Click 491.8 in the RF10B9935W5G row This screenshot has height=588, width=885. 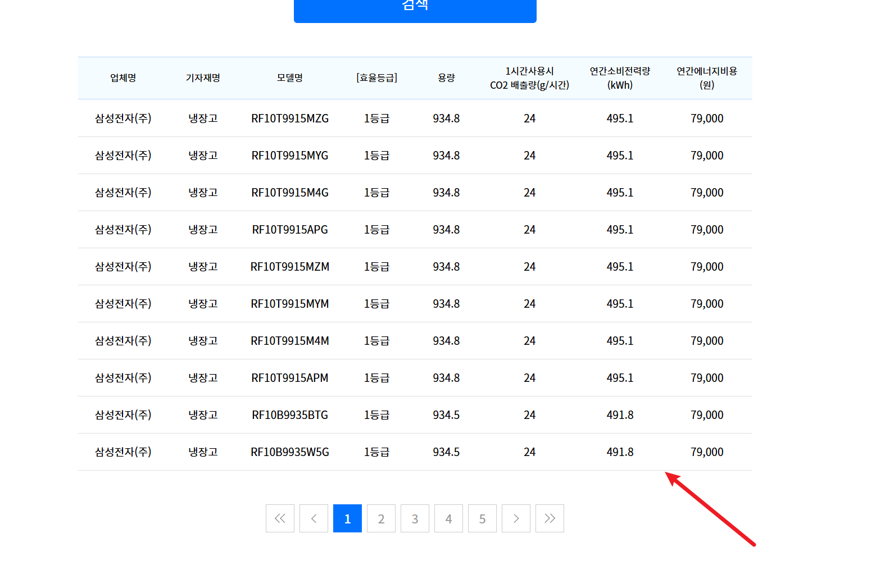pyautogui.click(x=620, y=452)
